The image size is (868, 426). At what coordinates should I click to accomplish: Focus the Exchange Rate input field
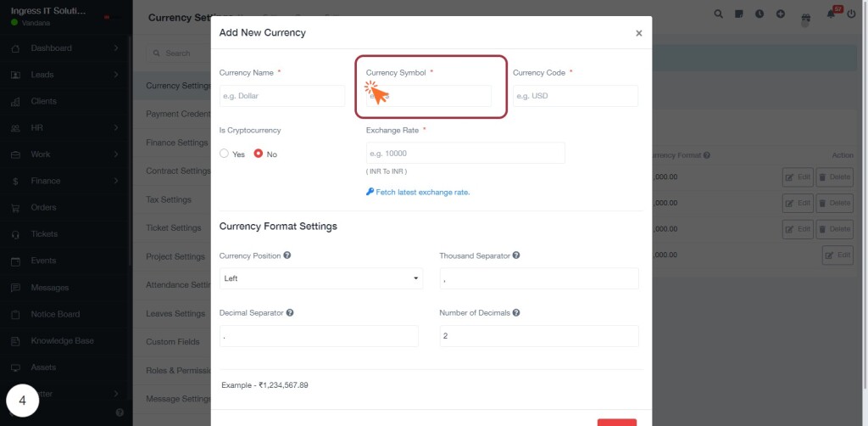click(x=465, y=153)
